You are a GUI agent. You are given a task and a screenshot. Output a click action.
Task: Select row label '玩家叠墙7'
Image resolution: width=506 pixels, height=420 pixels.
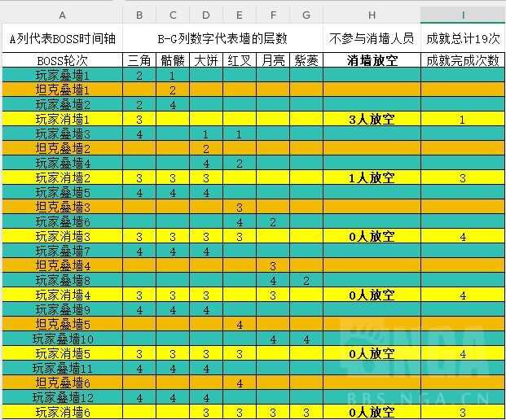click(62, 251)
